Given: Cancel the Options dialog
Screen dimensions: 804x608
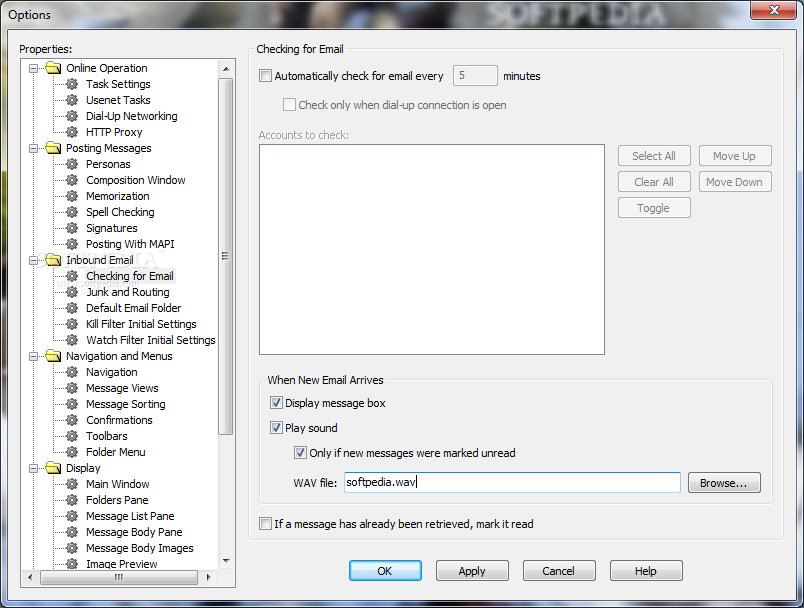Looking at the screenshot, I should [x=559, y=571].
